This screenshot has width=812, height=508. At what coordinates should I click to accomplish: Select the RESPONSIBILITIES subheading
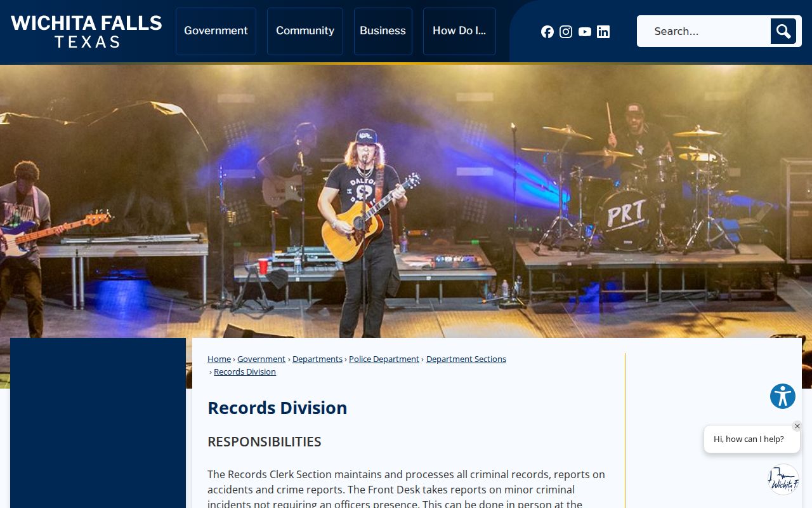(x=265, y=441)
